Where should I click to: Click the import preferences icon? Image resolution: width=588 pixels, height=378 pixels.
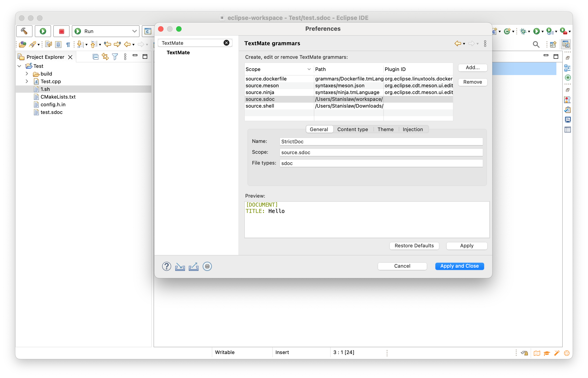[180, 266]
